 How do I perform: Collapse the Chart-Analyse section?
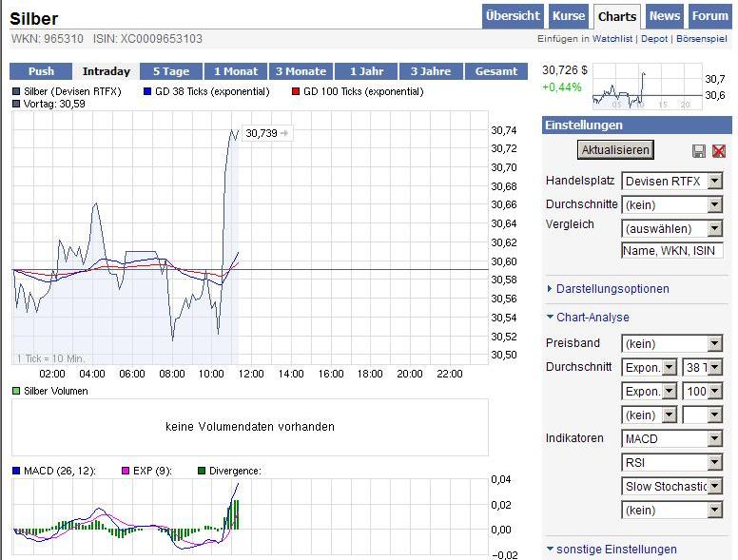click(592, 318)
